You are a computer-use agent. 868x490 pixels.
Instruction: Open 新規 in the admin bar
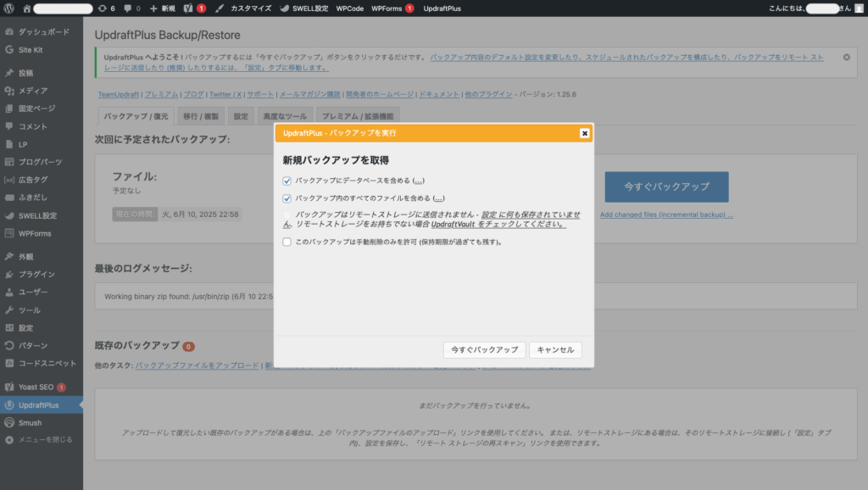coord(163,8)
